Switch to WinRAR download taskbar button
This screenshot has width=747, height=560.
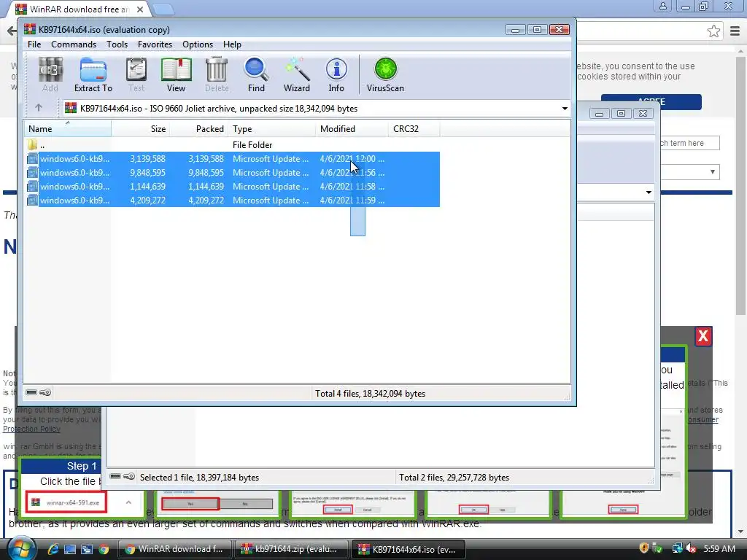tap(174, 549)
